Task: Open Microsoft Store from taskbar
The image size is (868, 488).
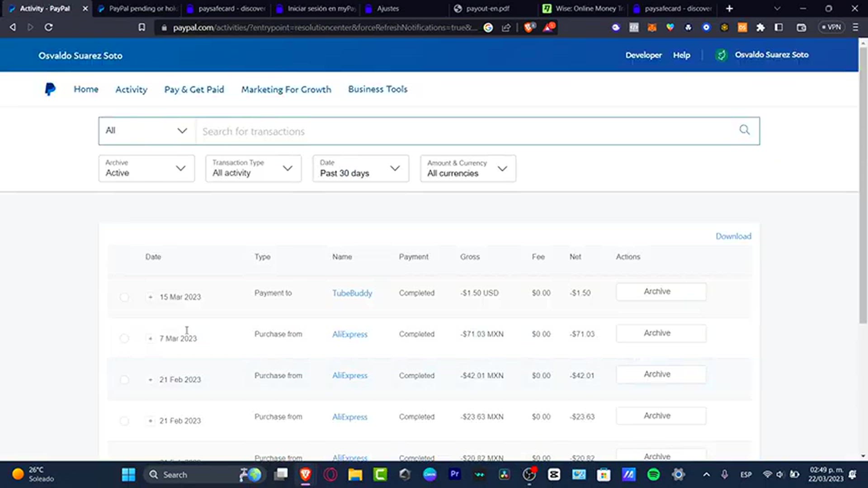Action: (x=604, y=474)
